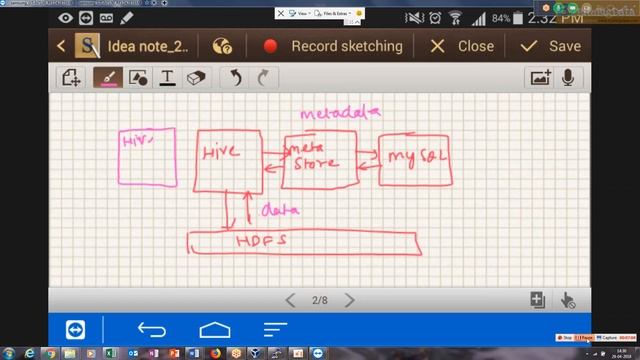Open Word from the taskbar

[194, 353]
